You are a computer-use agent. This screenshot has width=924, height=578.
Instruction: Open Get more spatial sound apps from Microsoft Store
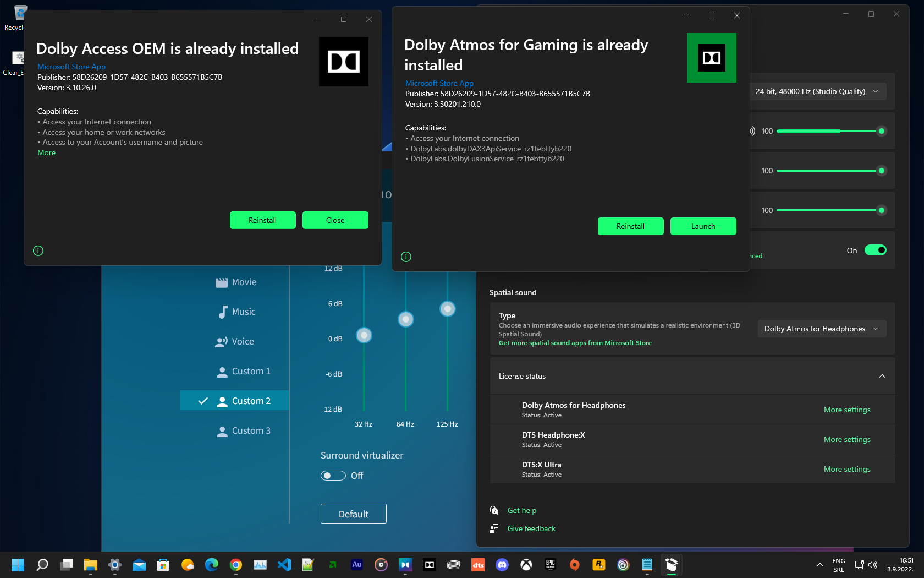(x=575, y=343)
